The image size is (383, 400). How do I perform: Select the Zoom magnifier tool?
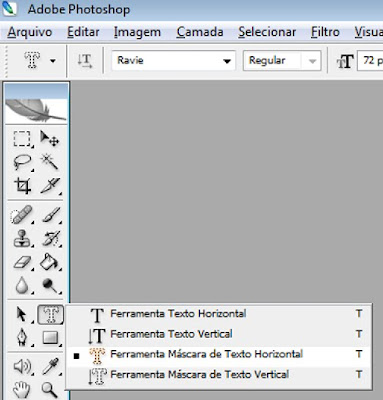tap(50, 390)
